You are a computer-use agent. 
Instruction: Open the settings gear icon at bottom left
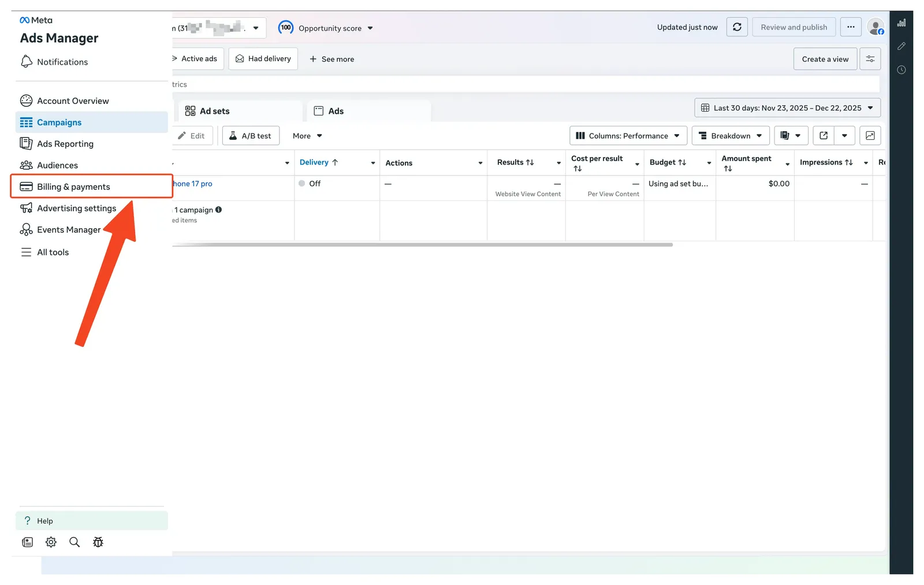tap(51, 542)
